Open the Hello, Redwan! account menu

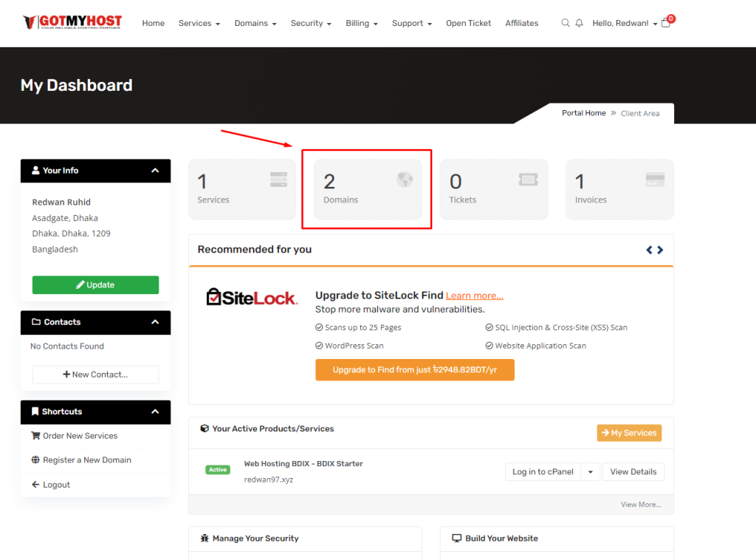click(624, 24)
